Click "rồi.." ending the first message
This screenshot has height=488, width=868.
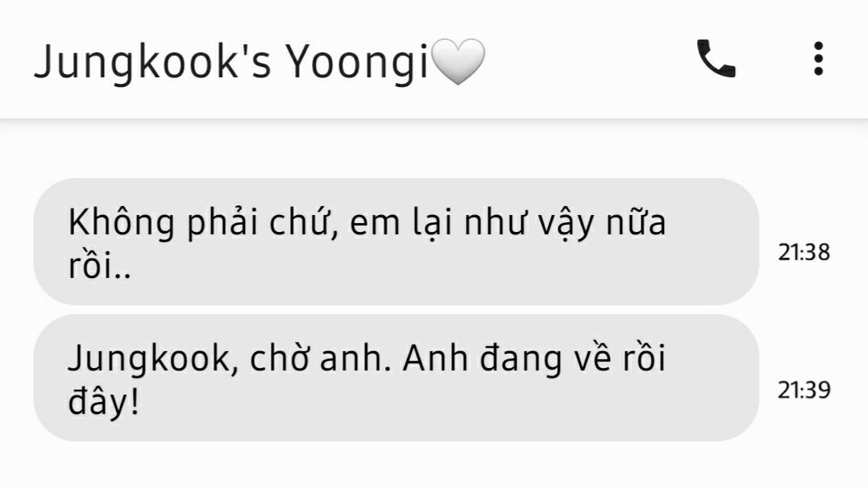100,266
